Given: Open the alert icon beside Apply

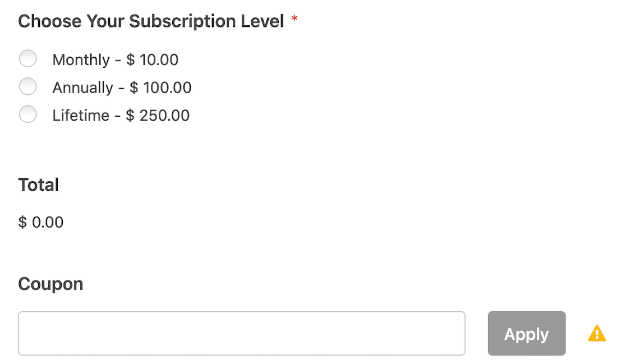Looking at the screenshot, I should point(597,334).
